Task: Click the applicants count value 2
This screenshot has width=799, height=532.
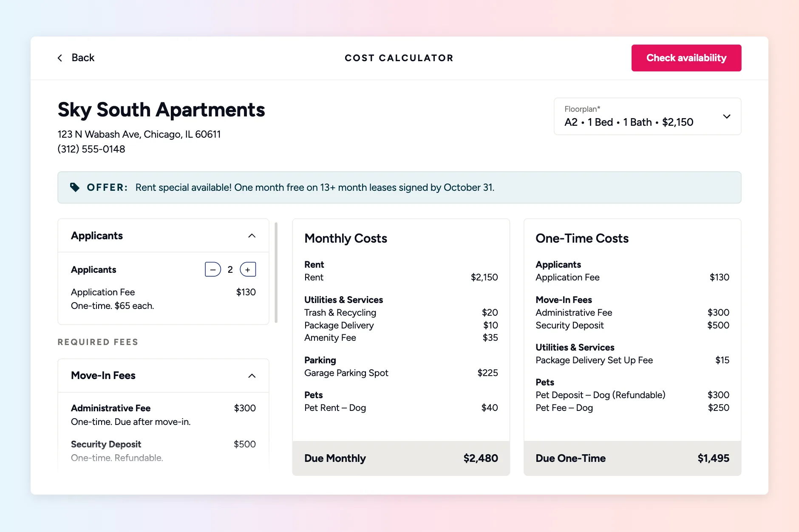Action: click(x=230, y=270)
